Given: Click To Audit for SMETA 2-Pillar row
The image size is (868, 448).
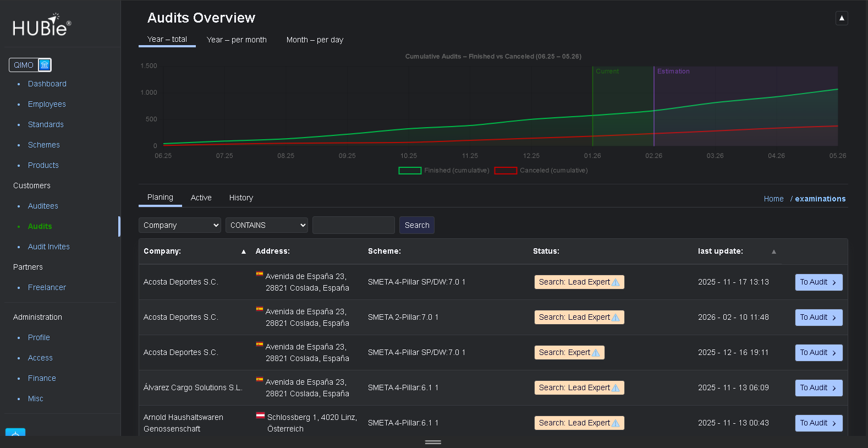Looking at the screenshot, I should point(818,318).
